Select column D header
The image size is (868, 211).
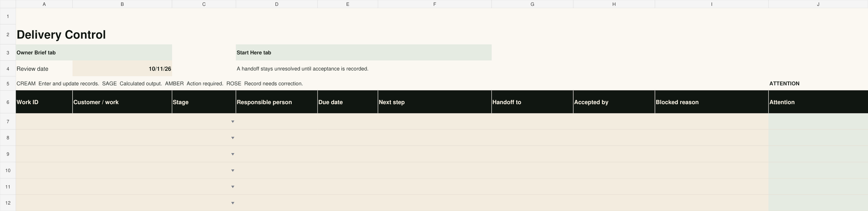click(x=277, y=4)
